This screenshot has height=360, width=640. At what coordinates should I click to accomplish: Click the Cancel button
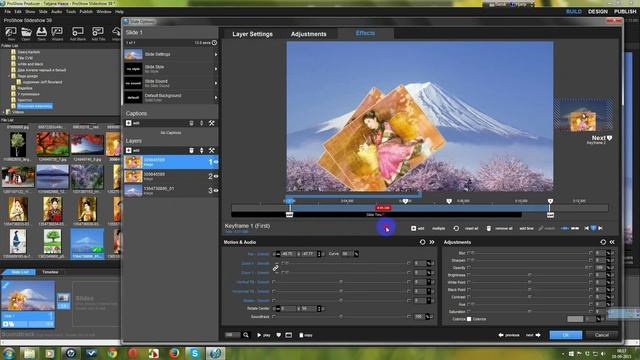[x=602, y=335]
